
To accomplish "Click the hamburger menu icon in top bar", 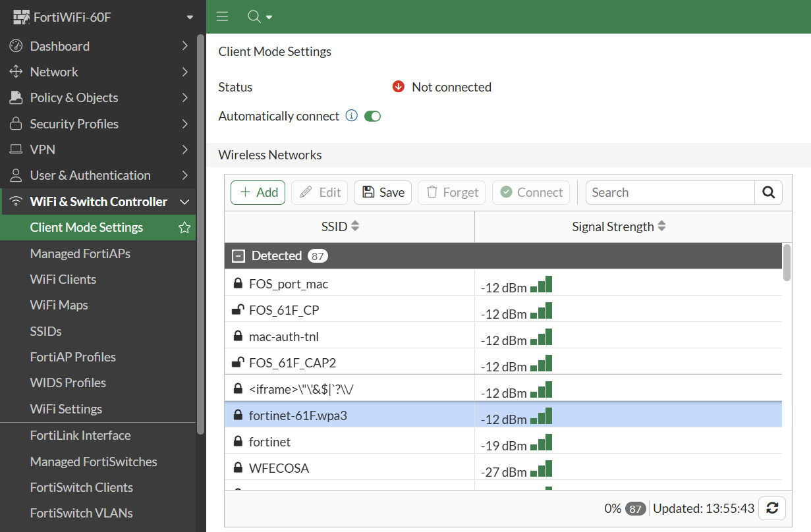I will click(x=222, y=16).
